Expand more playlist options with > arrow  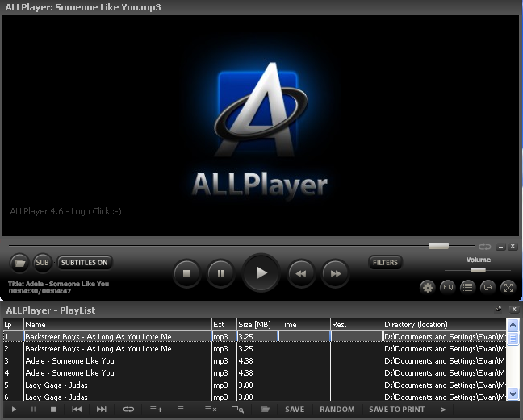coord(443,410)
